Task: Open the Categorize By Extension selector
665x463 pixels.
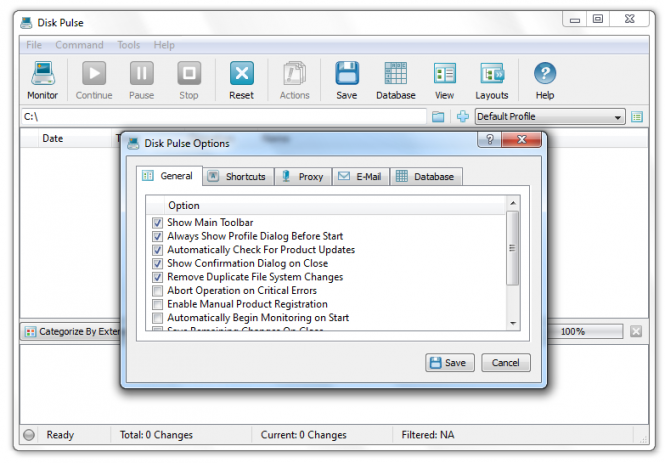Action: 71,332
